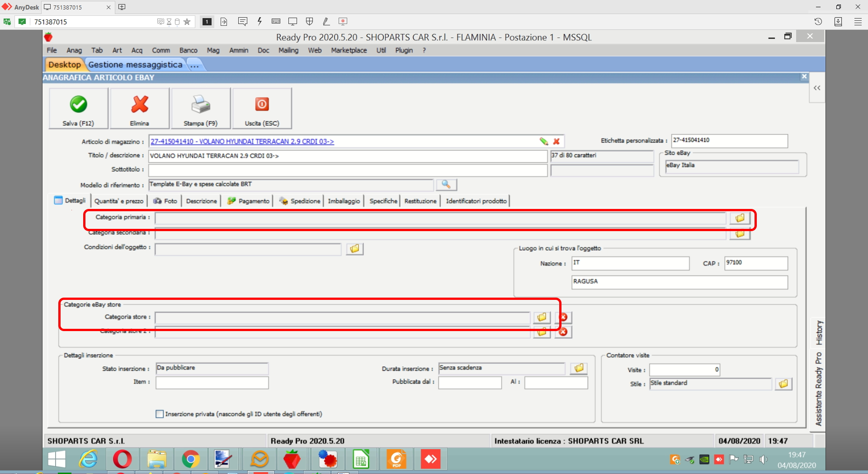Screen dimensions: 868x474
Task: Click the Internet Explorer icon in the remote taskbar
Action: [x=88, y=460]
